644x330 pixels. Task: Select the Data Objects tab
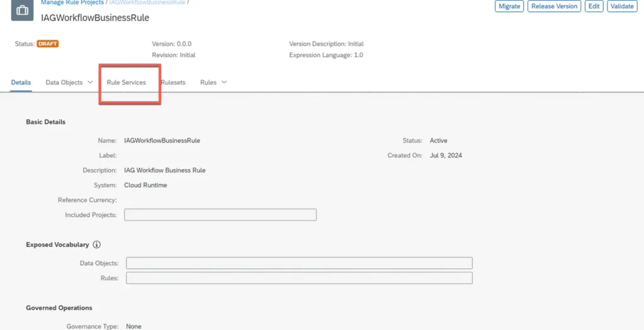64,82
